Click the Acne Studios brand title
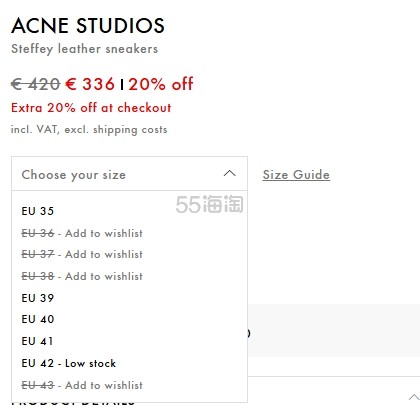Screen dimensions: 420x408 (88, 25)
